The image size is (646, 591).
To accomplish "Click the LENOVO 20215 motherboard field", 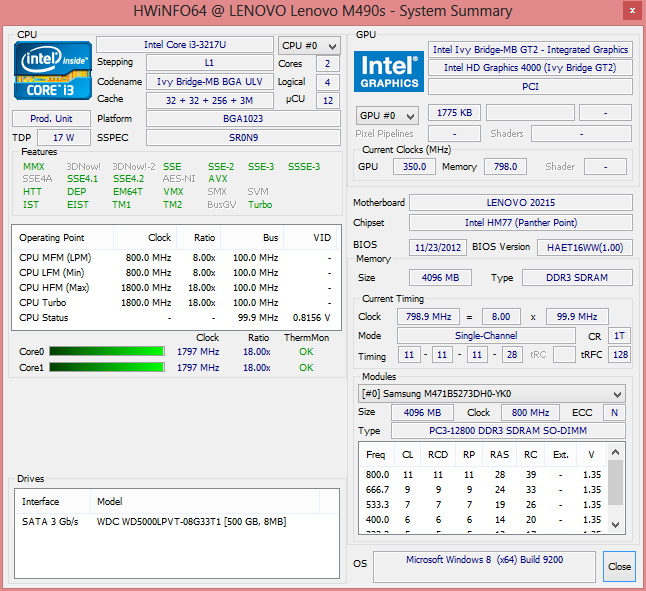I will (x=520, y=203).
